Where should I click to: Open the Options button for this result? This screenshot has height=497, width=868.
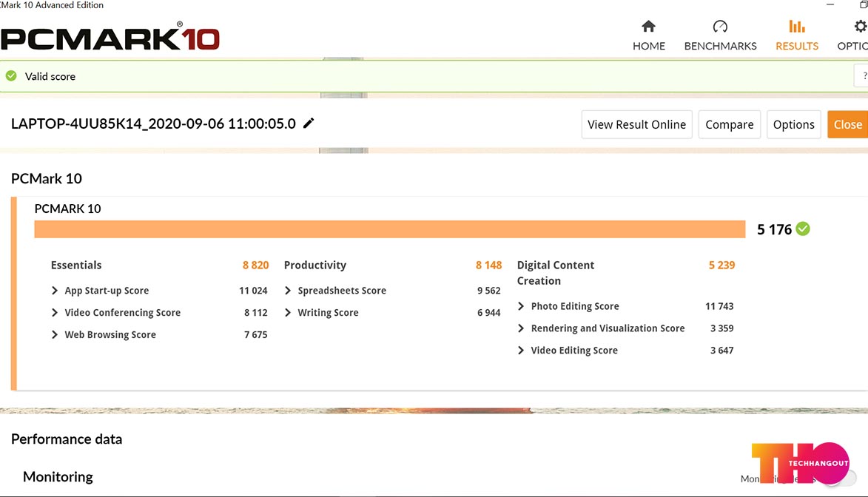(794, 124)
